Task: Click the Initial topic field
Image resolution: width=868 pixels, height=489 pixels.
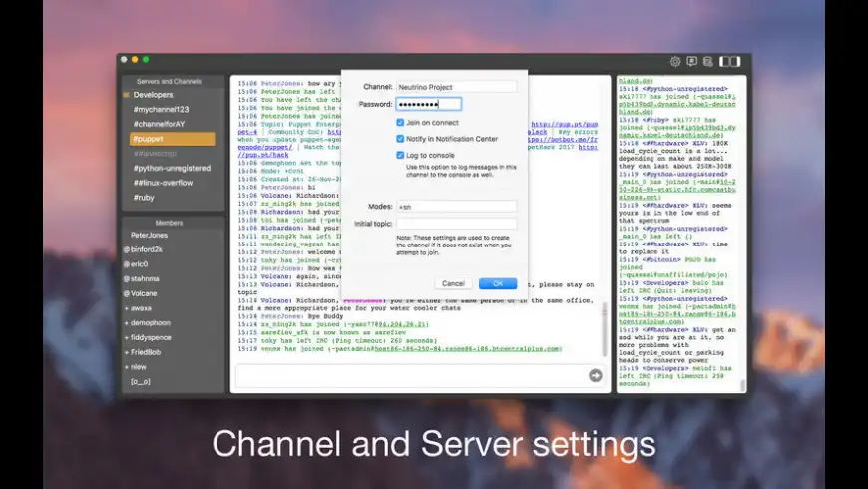Action: 457,224
